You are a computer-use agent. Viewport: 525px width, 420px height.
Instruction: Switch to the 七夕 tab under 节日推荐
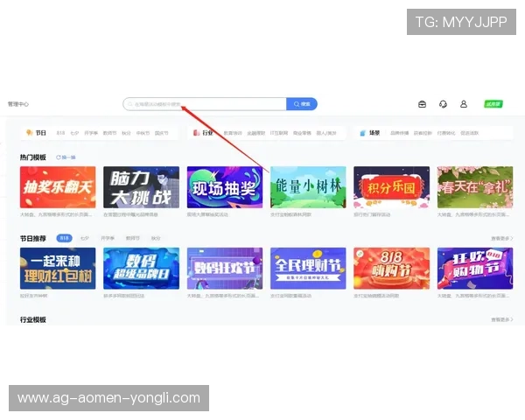pos(85,238)
